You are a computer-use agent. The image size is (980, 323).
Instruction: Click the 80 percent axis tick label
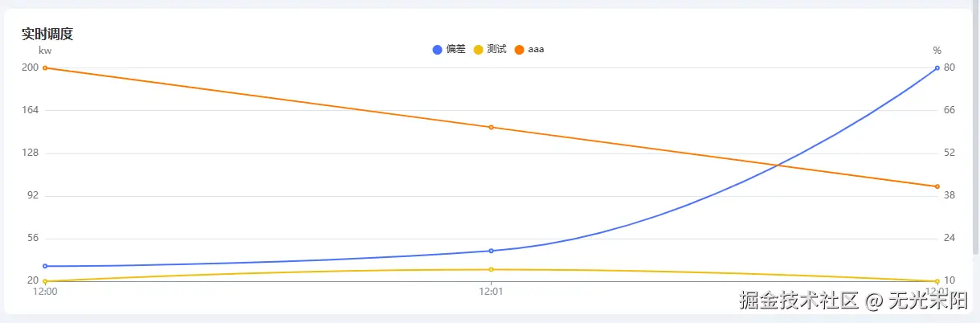click(949, 67)
